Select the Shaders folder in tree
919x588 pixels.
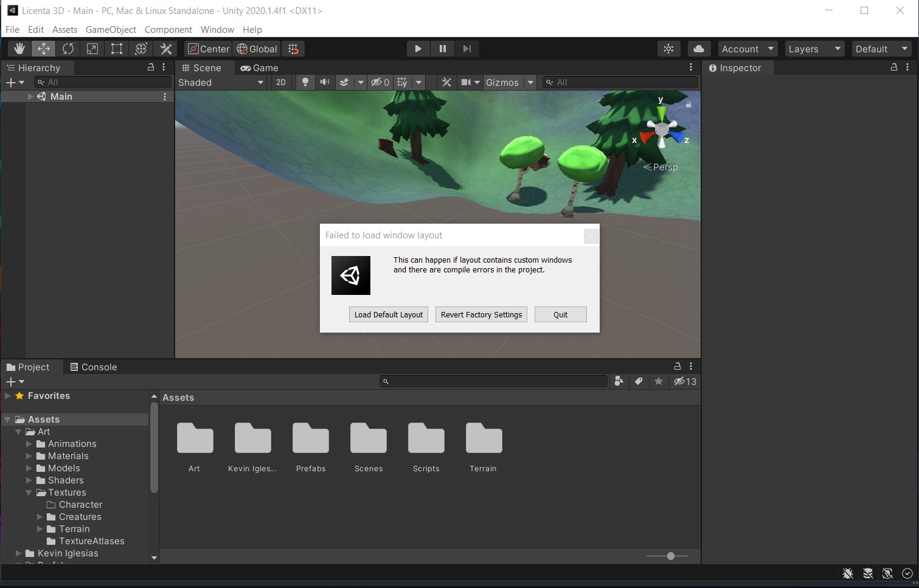click(x=66, y=480)
